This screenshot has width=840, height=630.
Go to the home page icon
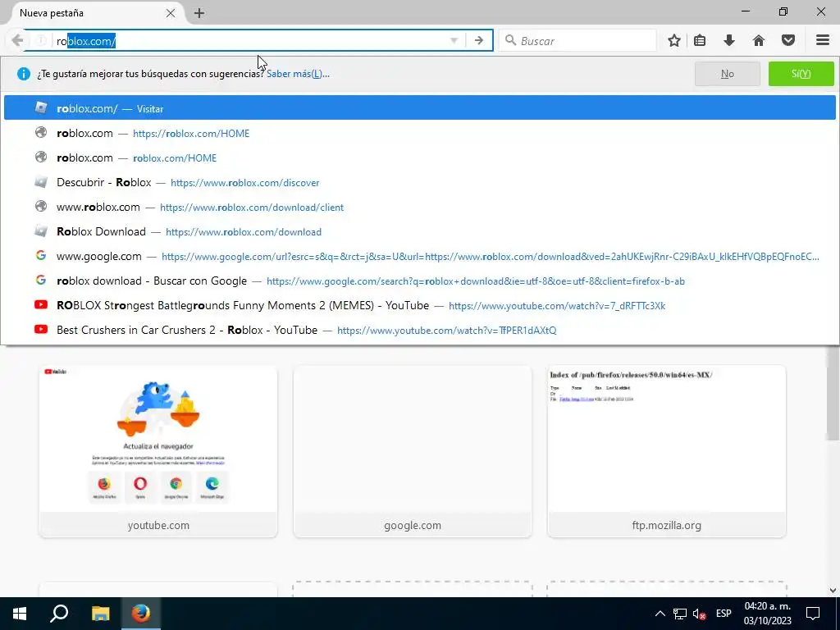click(759, 41)
